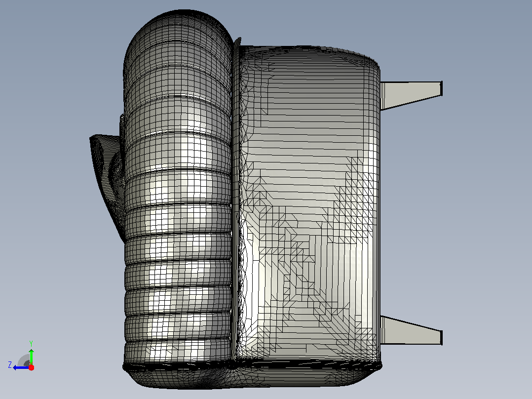Select the lower right mounting fin of the model
Image resolution: width=532 pixels, height=399 pixels.
pyautogui.click(x=411, y=330)
